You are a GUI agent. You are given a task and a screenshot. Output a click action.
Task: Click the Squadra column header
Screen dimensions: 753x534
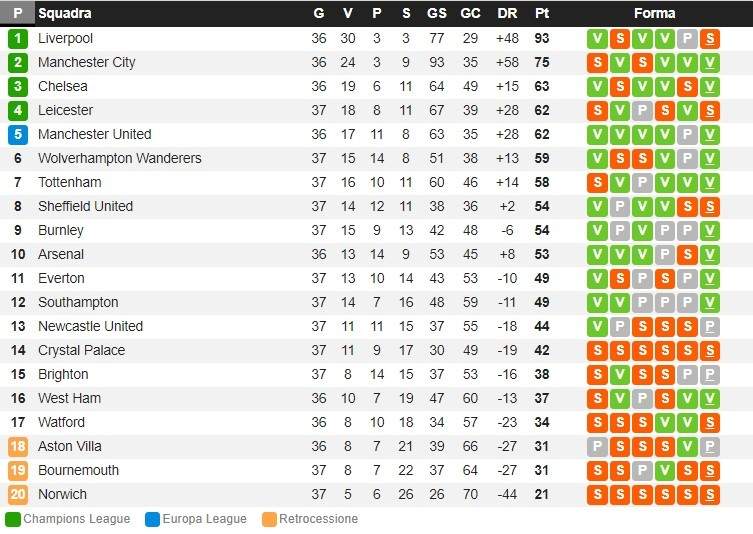pos(65,13)
